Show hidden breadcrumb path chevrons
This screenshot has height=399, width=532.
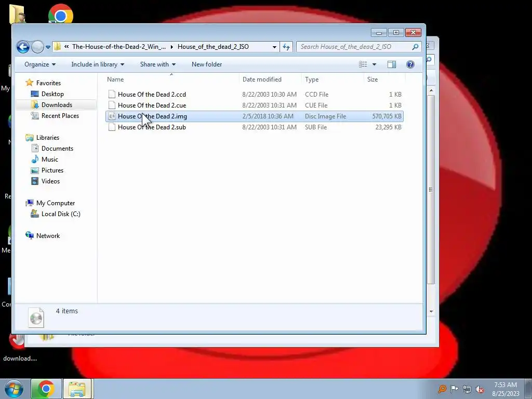66,47
